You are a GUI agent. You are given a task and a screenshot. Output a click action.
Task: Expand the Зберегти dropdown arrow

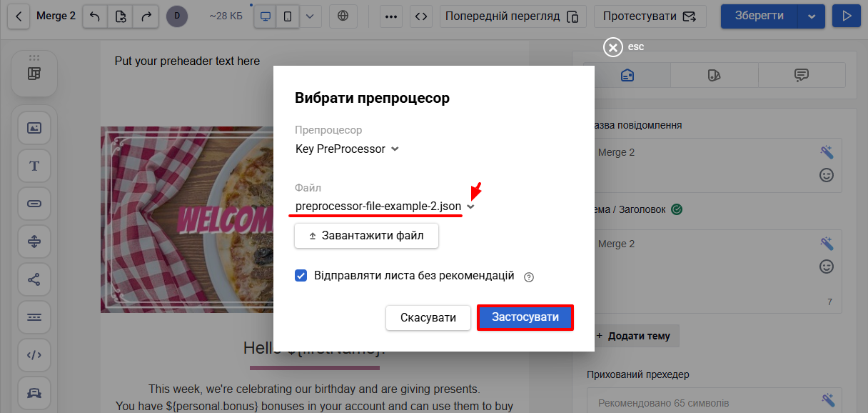click(811, 16)
